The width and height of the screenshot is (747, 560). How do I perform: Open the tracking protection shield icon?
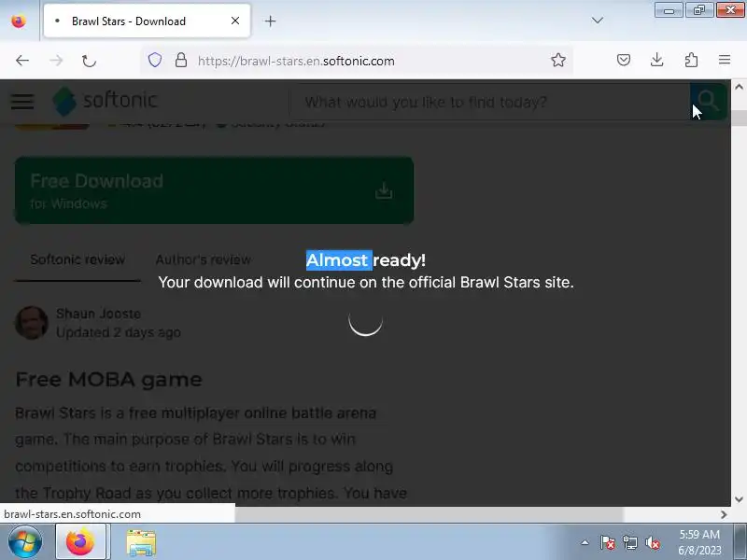pyautogui.click(x=155, y=61)
